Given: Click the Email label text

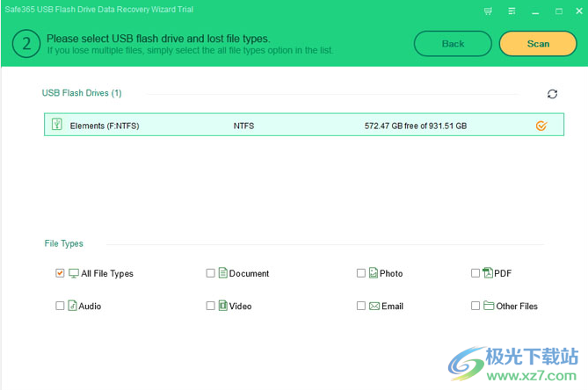Looking at the screenshot, I should 392,306.
